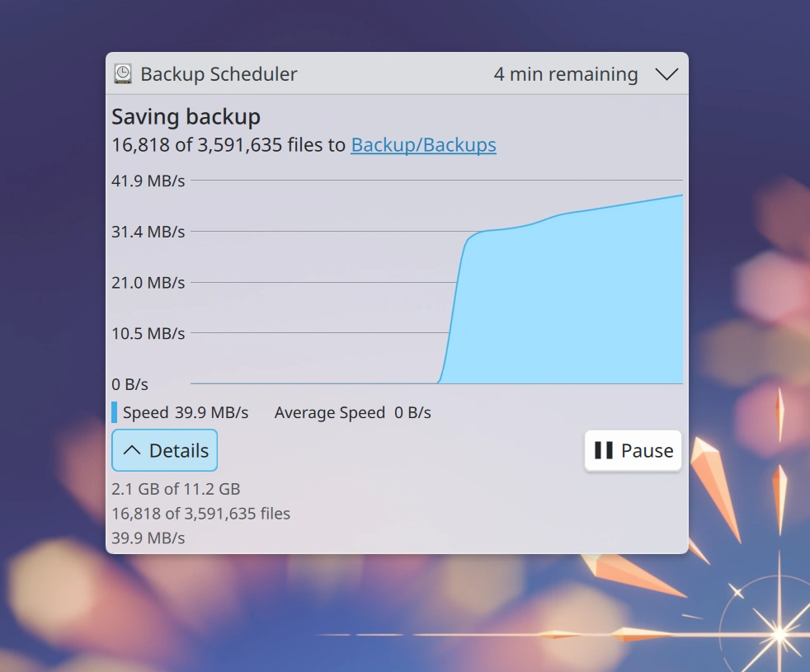Click the blue Speed legend swatch
Screen dimensions: 810x672
tap(114, 412)
